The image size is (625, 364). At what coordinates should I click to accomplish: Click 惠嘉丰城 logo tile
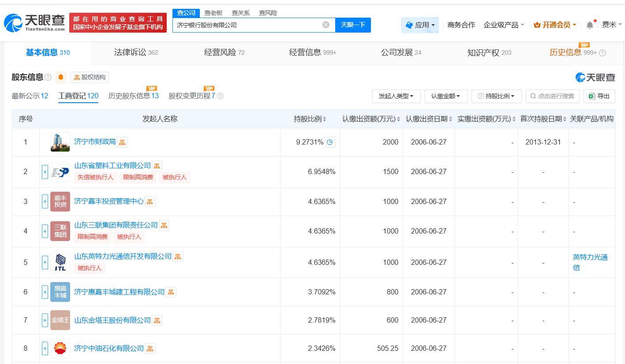point(60,292)
